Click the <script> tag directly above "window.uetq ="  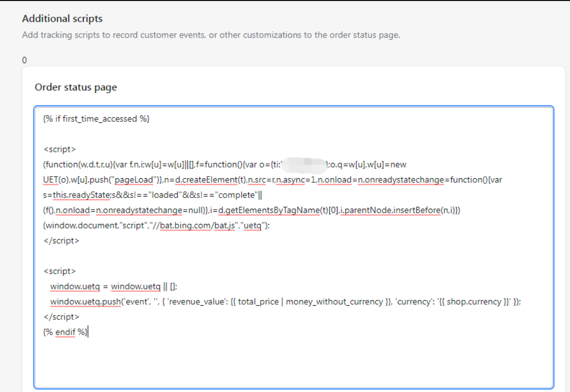click(x=59, y=271)
